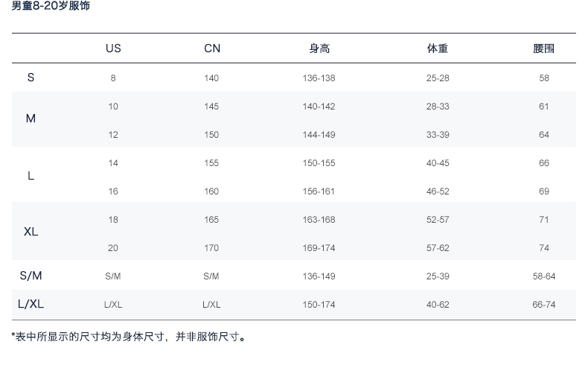Image resolution: width=588 pixels, height=374 pixels.
Task: Click waist value 71
Action: (x=544, y=220)
